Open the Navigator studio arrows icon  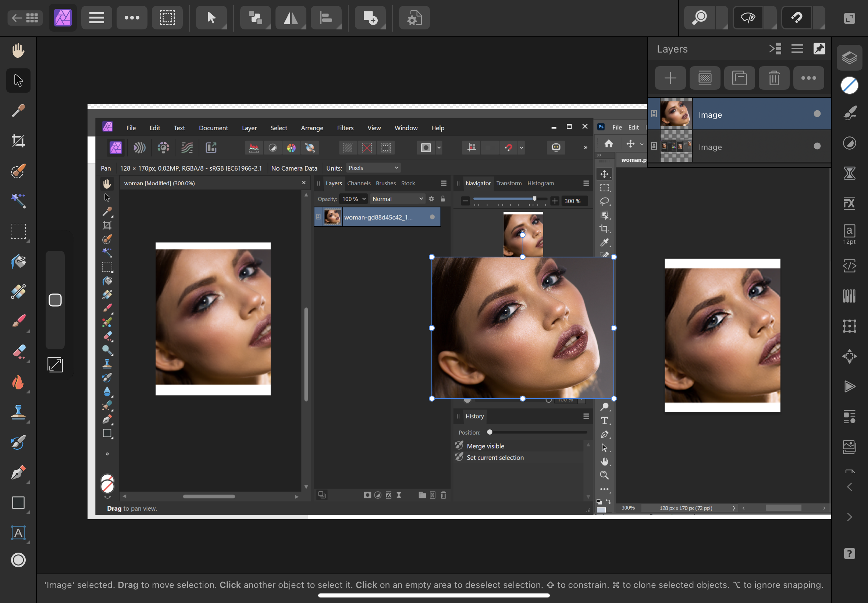pyautogui.click(x=850, y=356)
